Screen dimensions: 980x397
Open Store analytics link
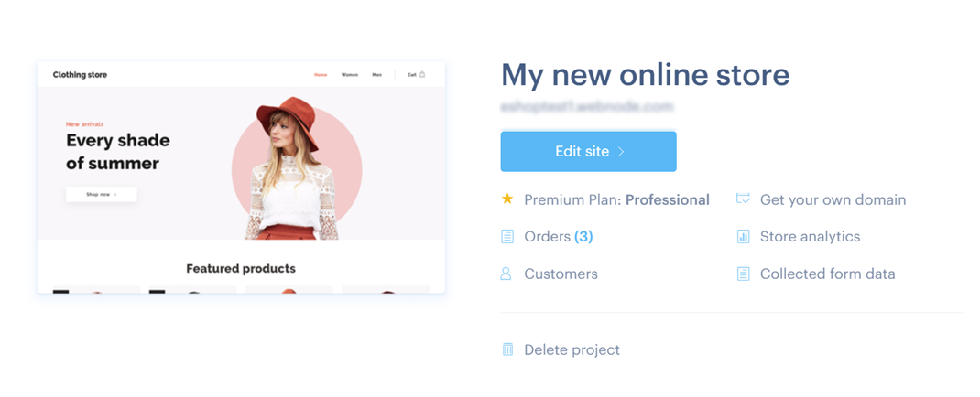(810, 237)
